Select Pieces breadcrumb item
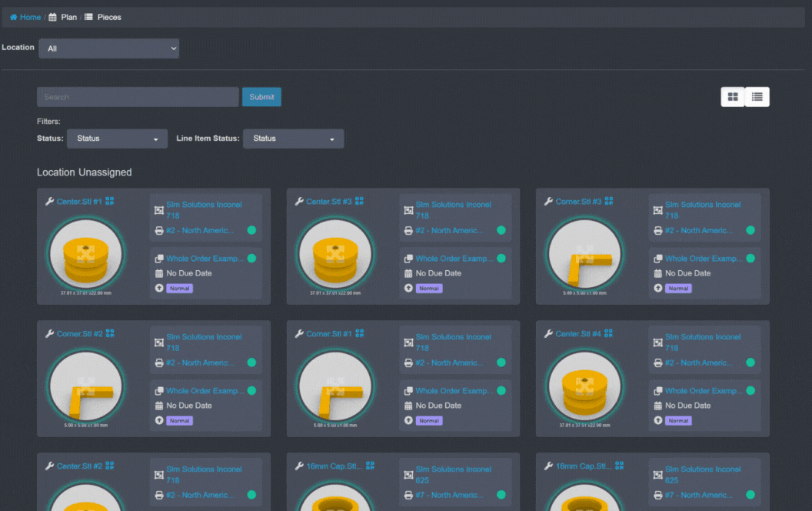Screen dimensions: 812x511 coord(109,17)
